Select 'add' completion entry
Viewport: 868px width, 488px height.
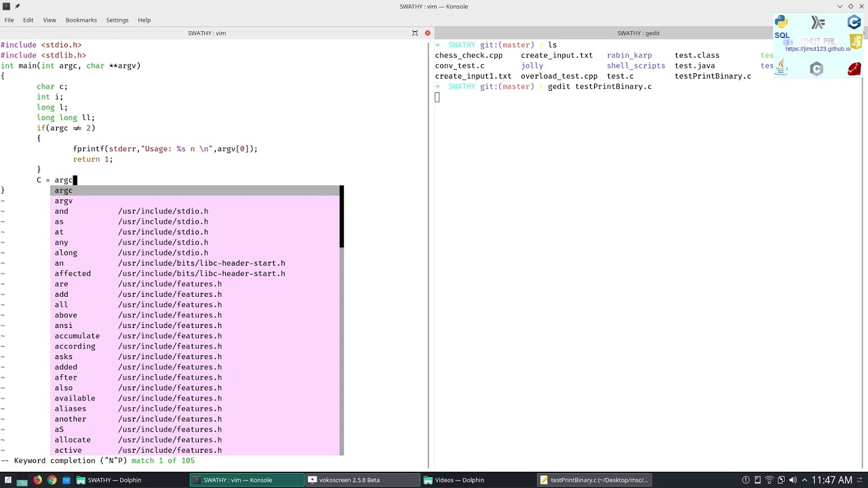195,294
